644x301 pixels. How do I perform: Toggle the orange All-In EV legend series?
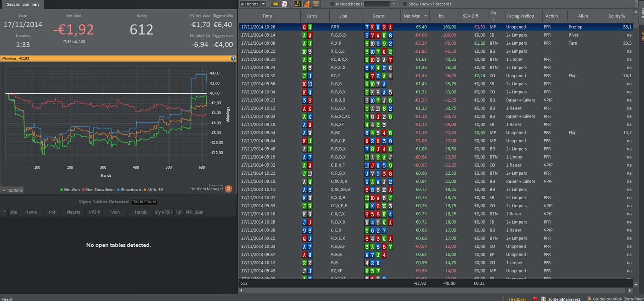coord(153,190)
